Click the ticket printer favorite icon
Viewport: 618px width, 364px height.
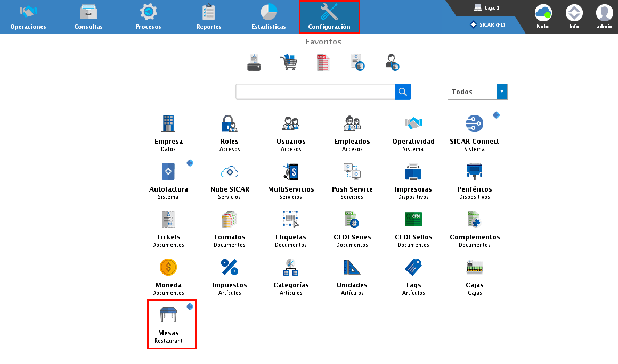pos(254,62)
